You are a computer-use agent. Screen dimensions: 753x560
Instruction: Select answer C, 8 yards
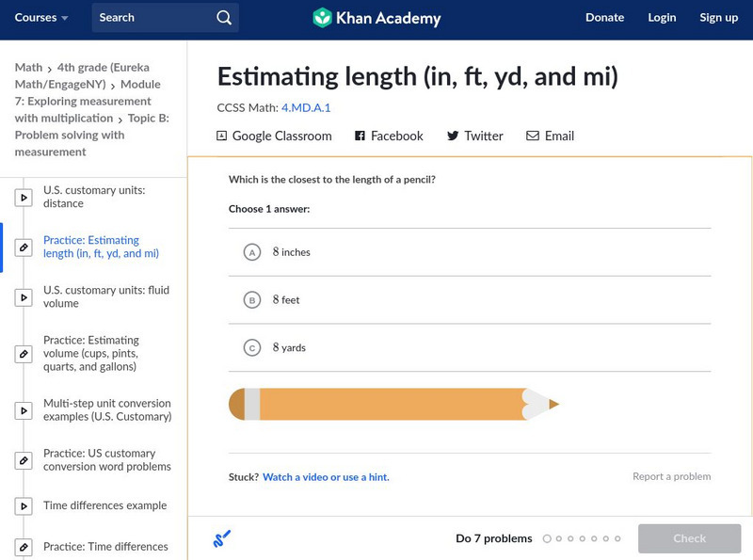coord(253,347)
